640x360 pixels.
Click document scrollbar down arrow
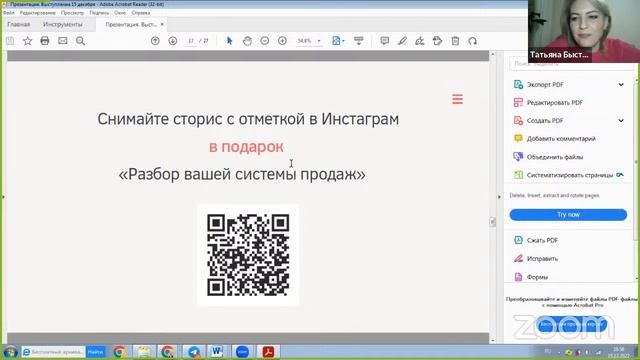point(492,340)
